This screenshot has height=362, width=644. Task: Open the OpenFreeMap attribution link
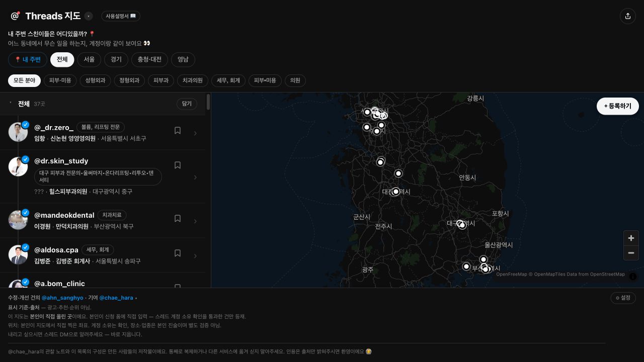click(512, 275)
